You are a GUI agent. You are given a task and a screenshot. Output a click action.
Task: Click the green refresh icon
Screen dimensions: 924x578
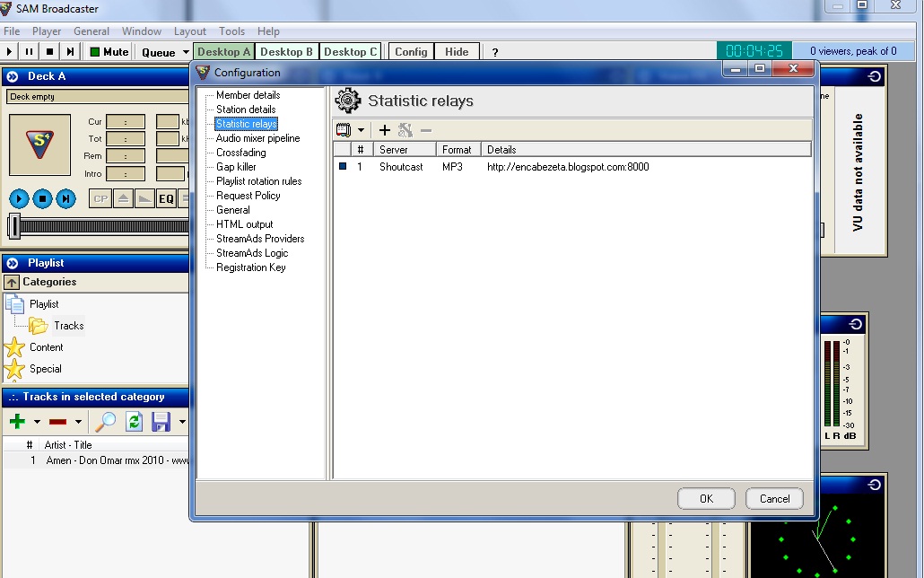(135, 422)
